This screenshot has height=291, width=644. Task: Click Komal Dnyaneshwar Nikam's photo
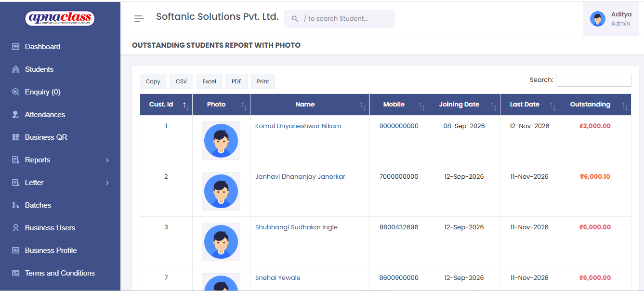221,141
